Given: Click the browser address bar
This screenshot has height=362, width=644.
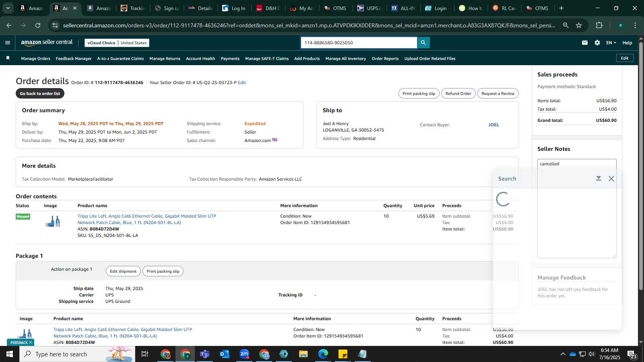Looking at the screenshot, I should click(x=309, y=25).
